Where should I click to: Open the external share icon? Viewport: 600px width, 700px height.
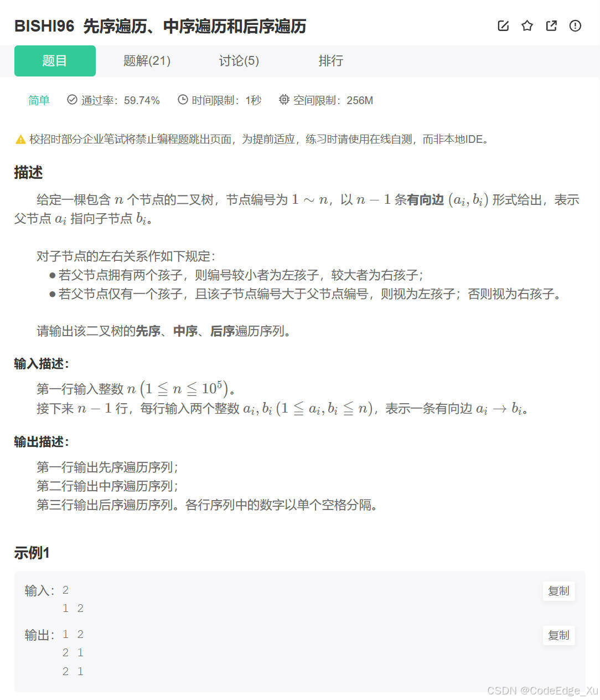551,25
